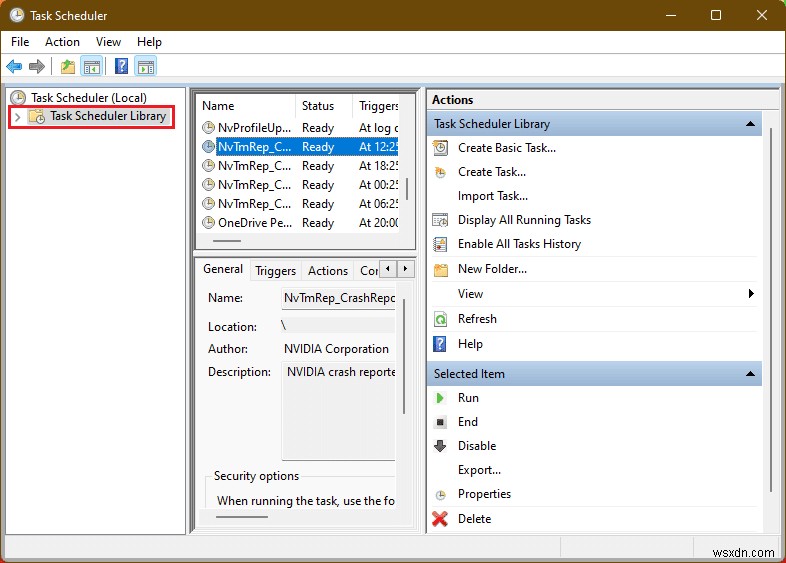Screen dimensions: 786x563
Task: Click the green Run play icon
Action: pyautogui.click(x=440, y=398)
